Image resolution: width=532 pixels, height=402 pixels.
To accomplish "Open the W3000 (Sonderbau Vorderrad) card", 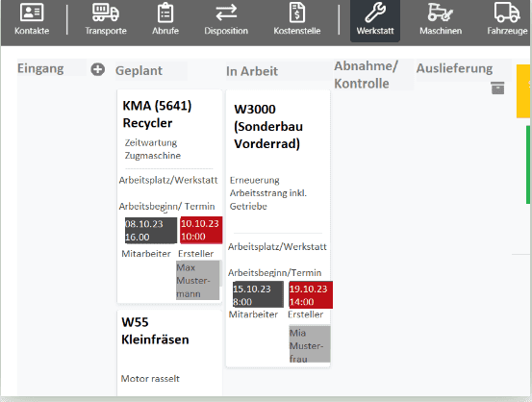I will [x=278, y=228].
